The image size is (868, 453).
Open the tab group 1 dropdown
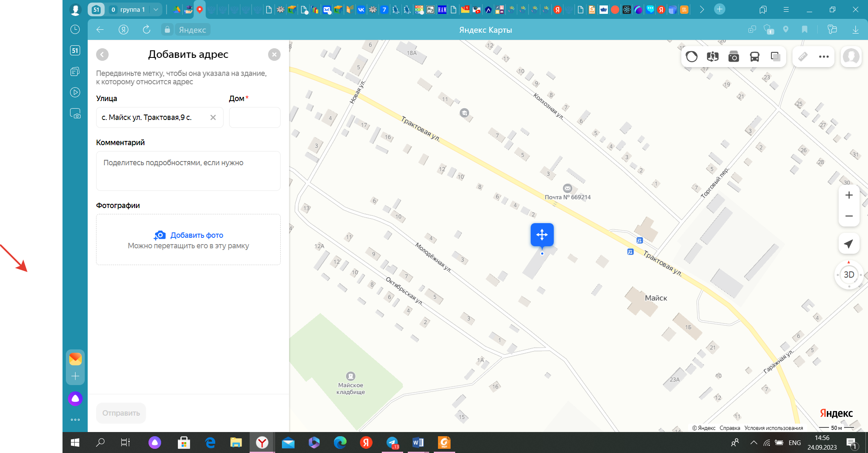(156, 10)
